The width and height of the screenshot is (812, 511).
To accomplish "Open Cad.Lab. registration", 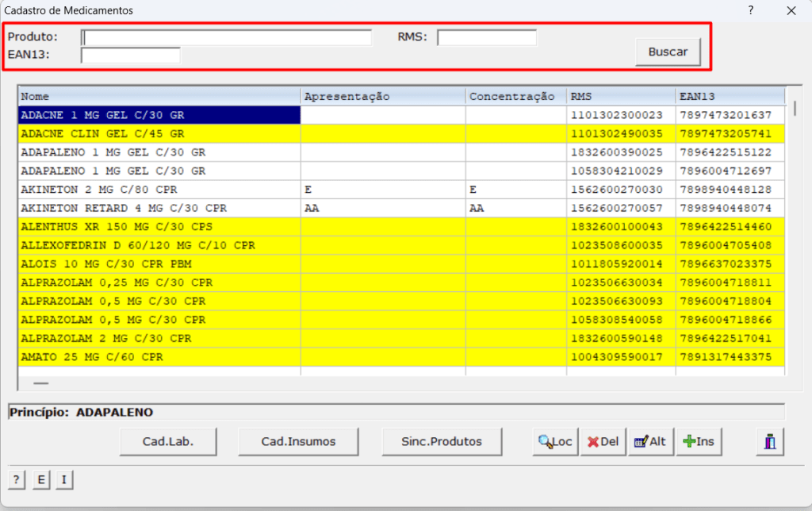I will [x=167, y=442].
